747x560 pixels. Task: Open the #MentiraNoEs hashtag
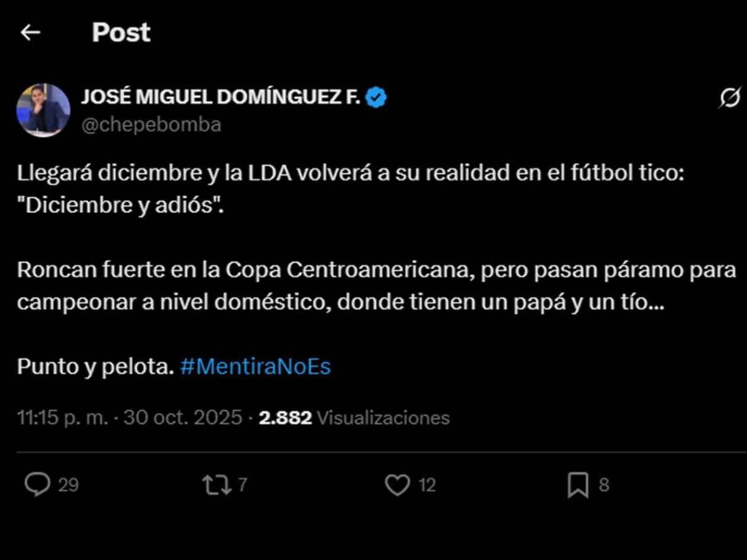point(255,366)
